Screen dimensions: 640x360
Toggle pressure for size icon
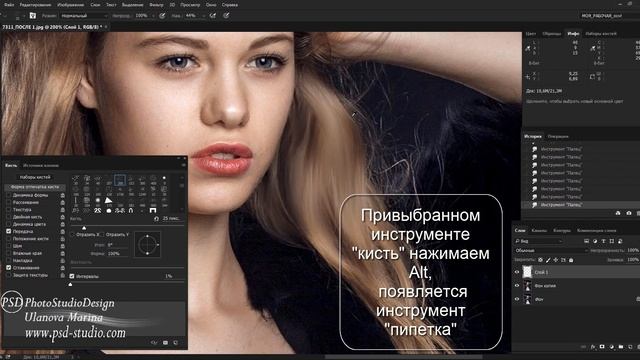coord(226,16)
